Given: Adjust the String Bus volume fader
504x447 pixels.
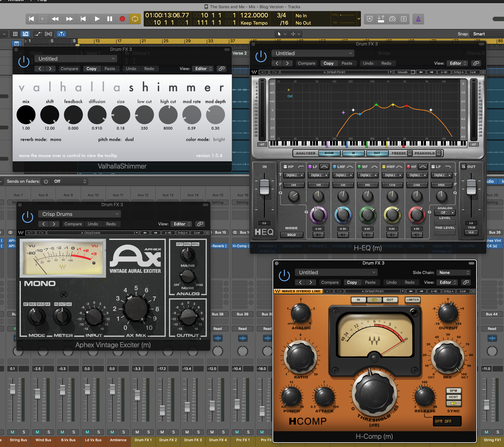Looking at the screenshot, I should click(12, 389).
